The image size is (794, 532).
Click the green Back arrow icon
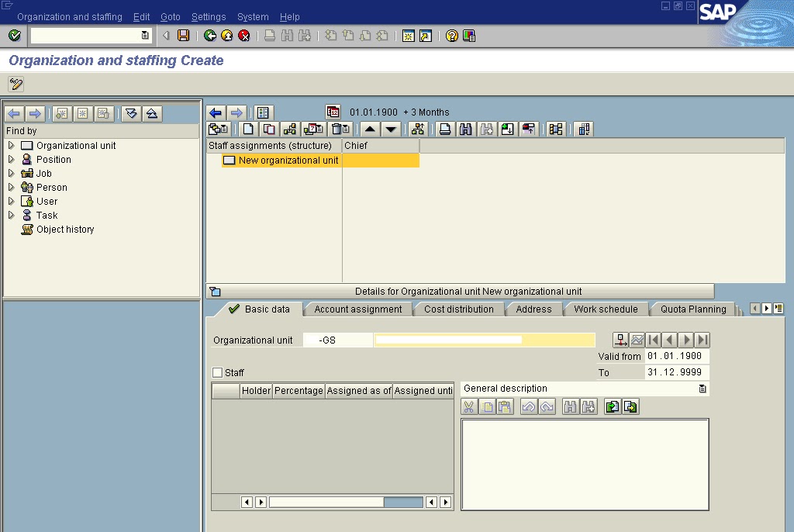209,36
